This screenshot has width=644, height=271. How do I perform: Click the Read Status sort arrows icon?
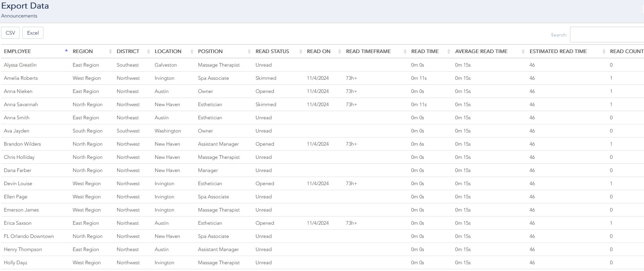tap(301, 52)
